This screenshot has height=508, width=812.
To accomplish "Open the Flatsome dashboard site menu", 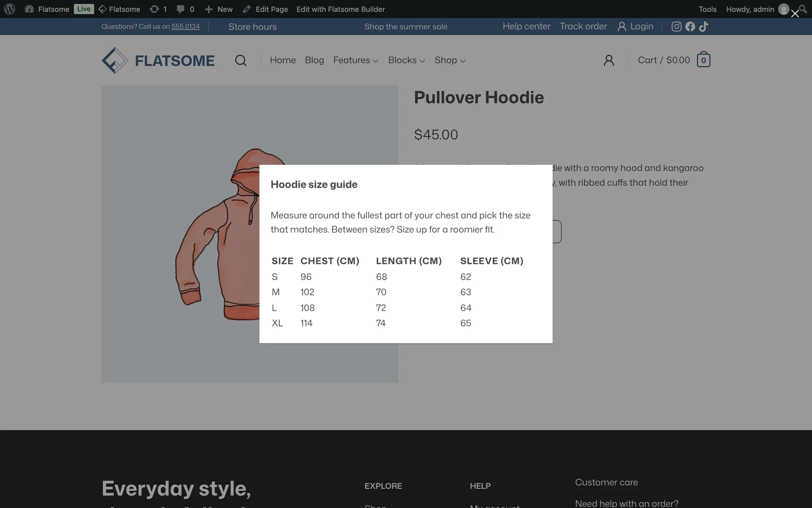I will pos(47,9).
